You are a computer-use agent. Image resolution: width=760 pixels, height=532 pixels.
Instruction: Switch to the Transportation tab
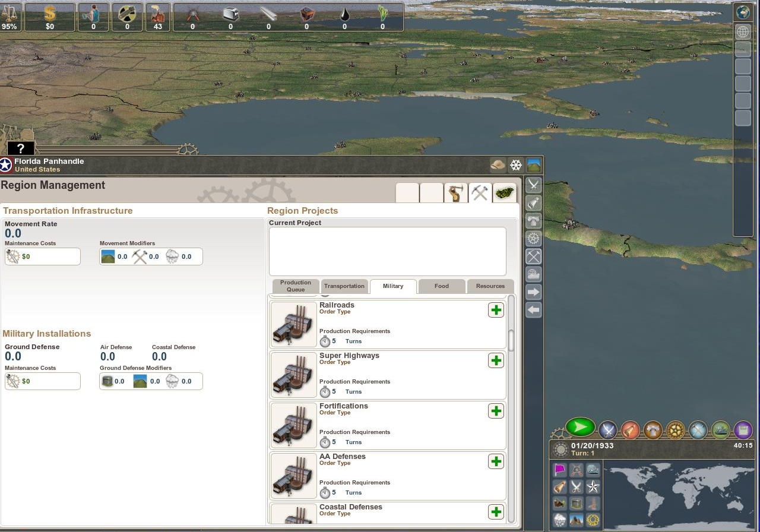click(344, 286)
